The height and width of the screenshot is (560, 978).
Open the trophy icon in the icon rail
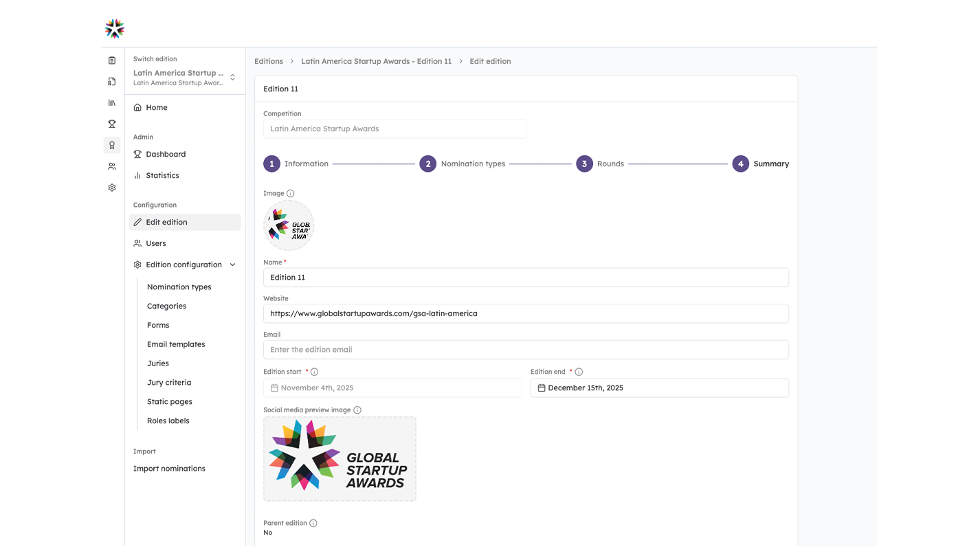pyautogui.click(x=112, y=124)
